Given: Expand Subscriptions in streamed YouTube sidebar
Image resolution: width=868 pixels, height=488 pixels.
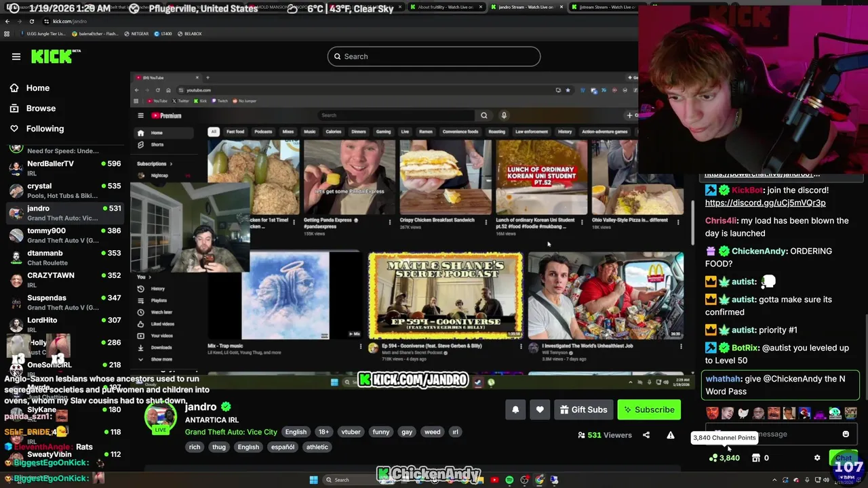Looking at the screenshot, I should point(155,163).
